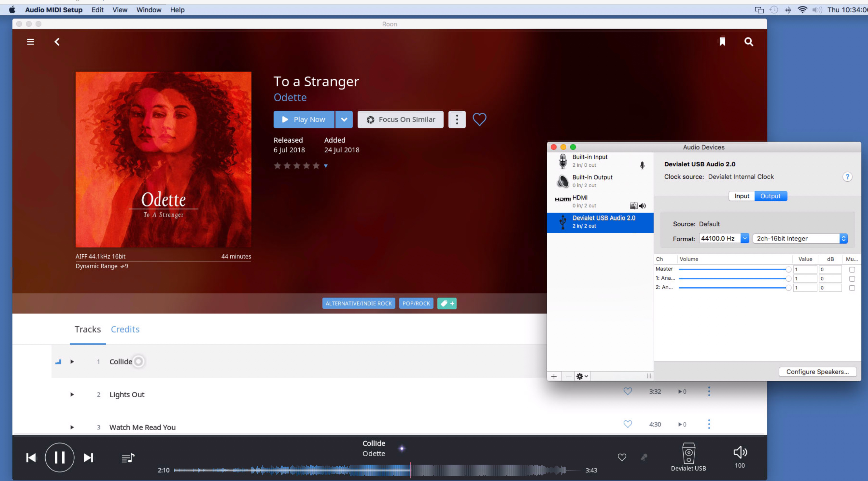This screenshot has height=481, width=868.
Task: Open Roon search magnifier
Action: pos(748,41)
